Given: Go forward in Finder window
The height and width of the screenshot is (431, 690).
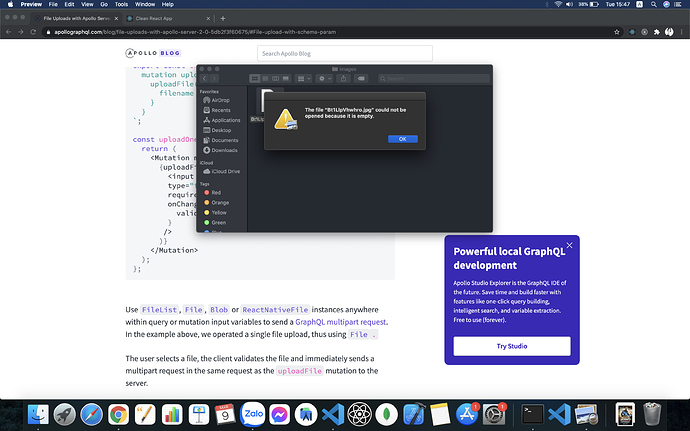Looking at the screenshot, I should click(x=214, y=78).
